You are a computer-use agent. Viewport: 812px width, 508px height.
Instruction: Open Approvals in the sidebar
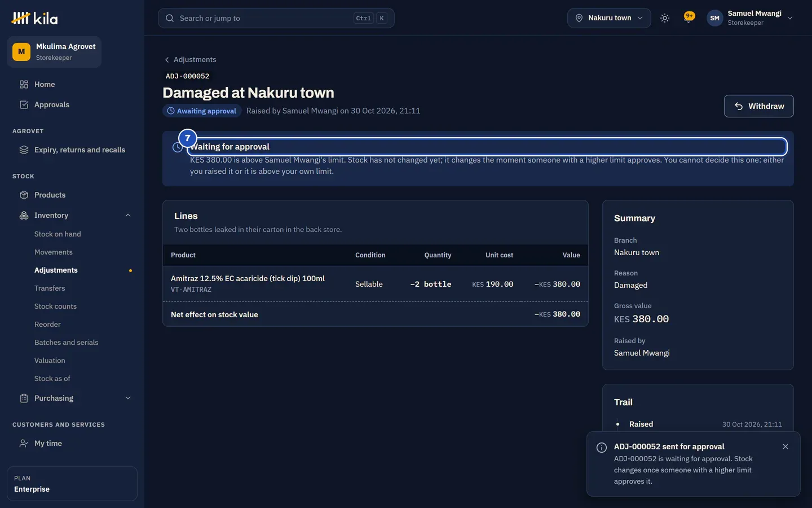click(52, 104)
